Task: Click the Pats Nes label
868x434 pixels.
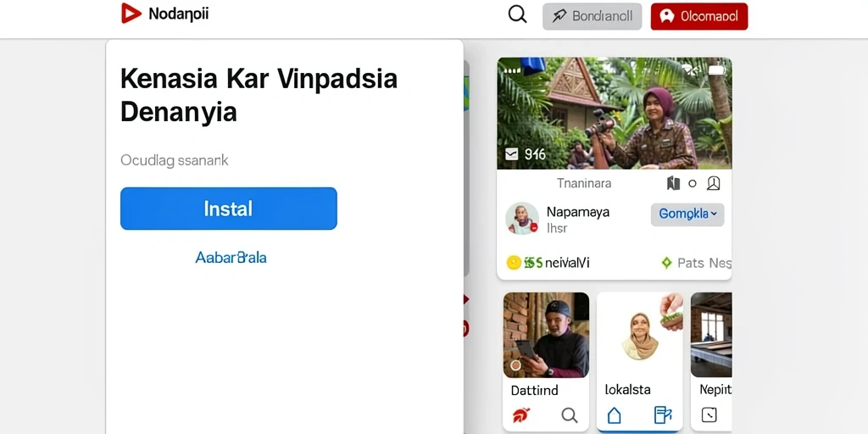Action: (x=704, y=263)
